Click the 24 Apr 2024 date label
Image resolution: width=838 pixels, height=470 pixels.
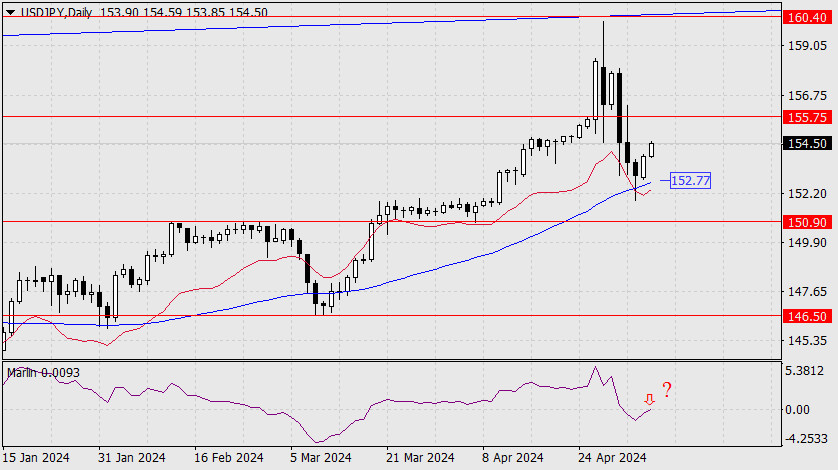tap(612, 458)
